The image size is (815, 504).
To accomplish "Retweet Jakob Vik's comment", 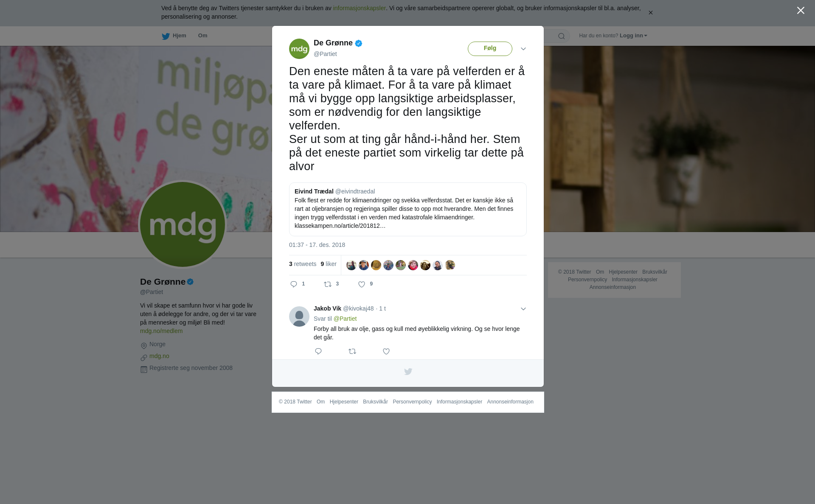I will (x=352, y=351).
